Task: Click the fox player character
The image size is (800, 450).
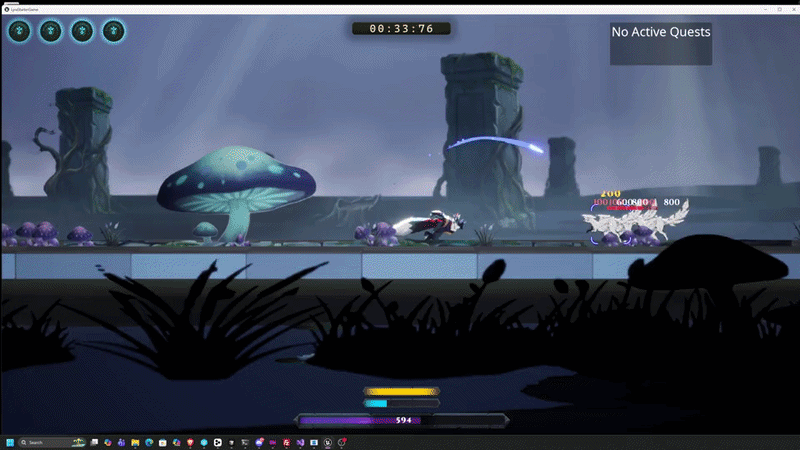Action: click(429, 225)
